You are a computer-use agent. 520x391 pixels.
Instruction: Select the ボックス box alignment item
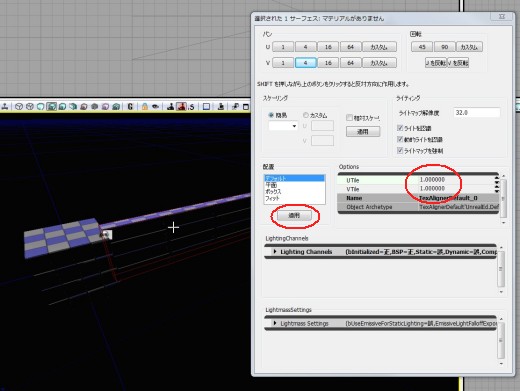pos(294,192)
